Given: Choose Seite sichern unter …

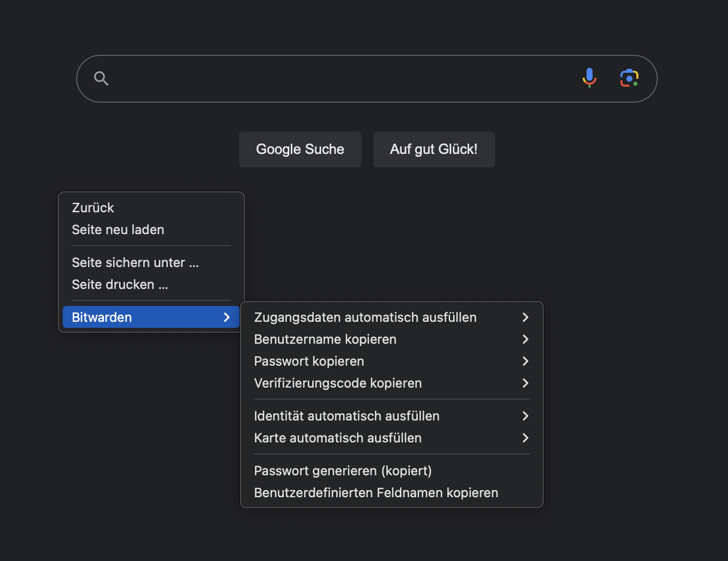Looking at the screenshot, I should 151,263.
